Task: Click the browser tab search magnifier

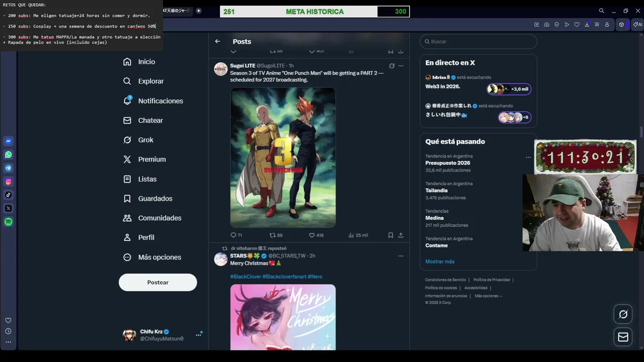Action: [x=601, y=11]
